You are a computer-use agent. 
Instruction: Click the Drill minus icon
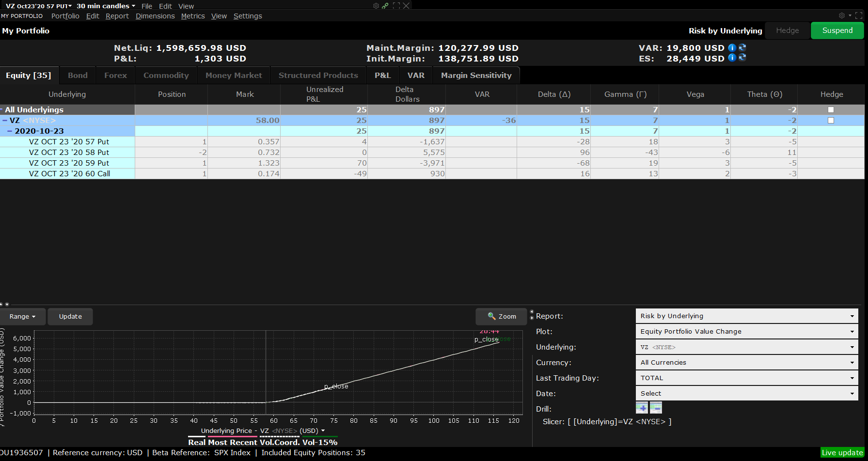(656, 408)
